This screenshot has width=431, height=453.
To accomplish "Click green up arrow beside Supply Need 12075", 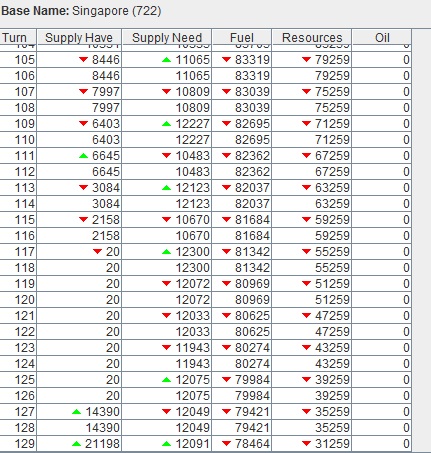I will (x=166, y=380).
